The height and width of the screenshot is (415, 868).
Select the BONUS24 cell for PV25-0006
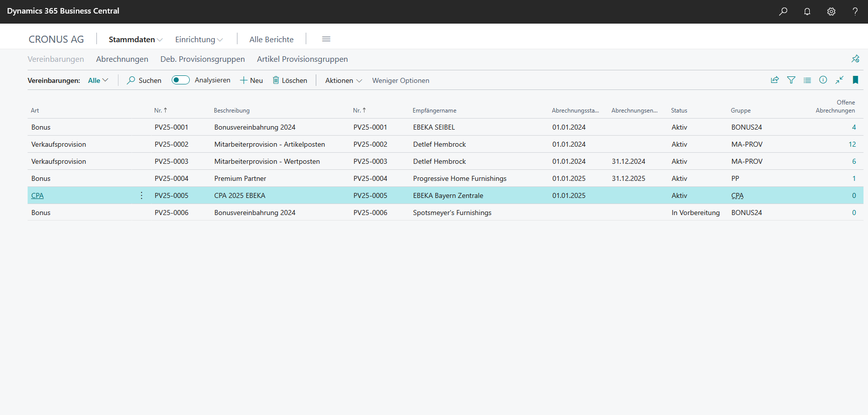click(x=747, y=213)
